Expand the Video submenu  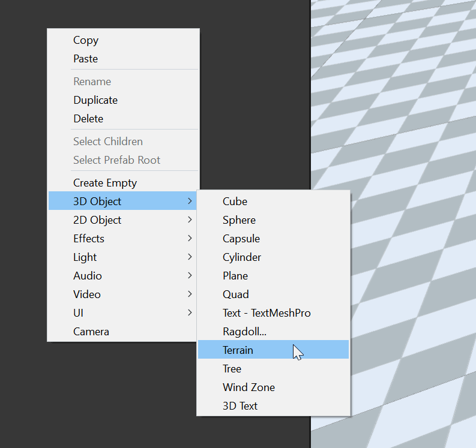tap(87, 294)
